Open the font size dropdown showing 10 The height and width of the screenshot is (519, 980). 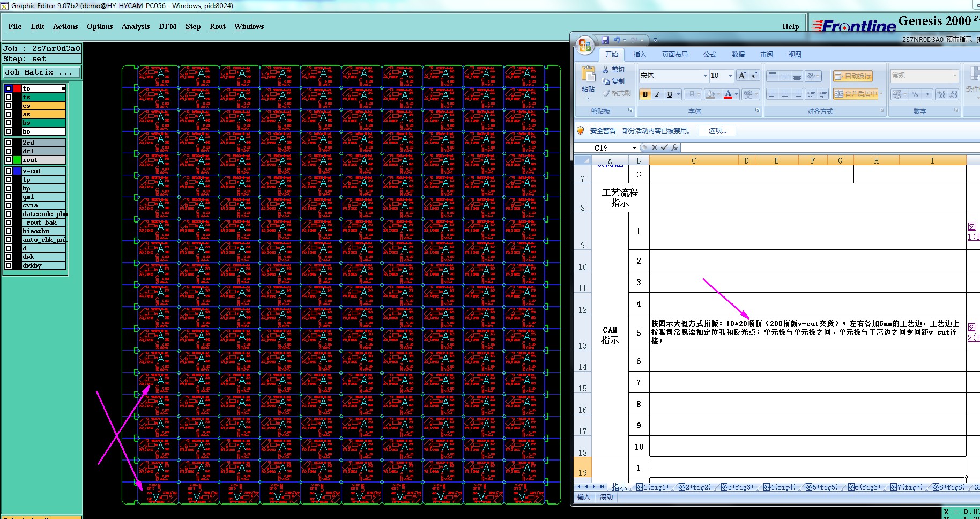[730, 76]
